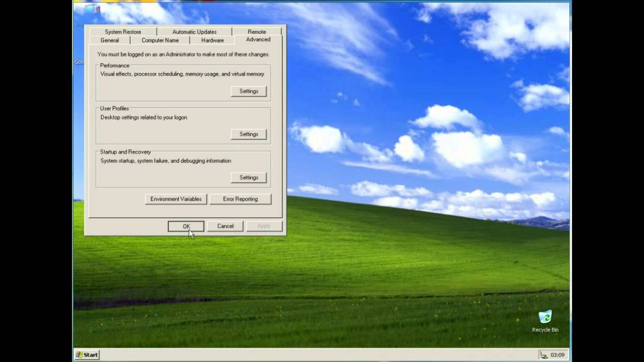This screenshot has height=362, width=644.
Task: Select the General tab
Action: (x=110, y=40)
